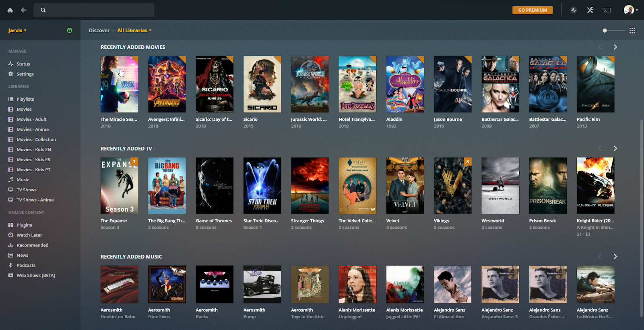
Task: Click the Music library note icon
Action: pos(11,179)
